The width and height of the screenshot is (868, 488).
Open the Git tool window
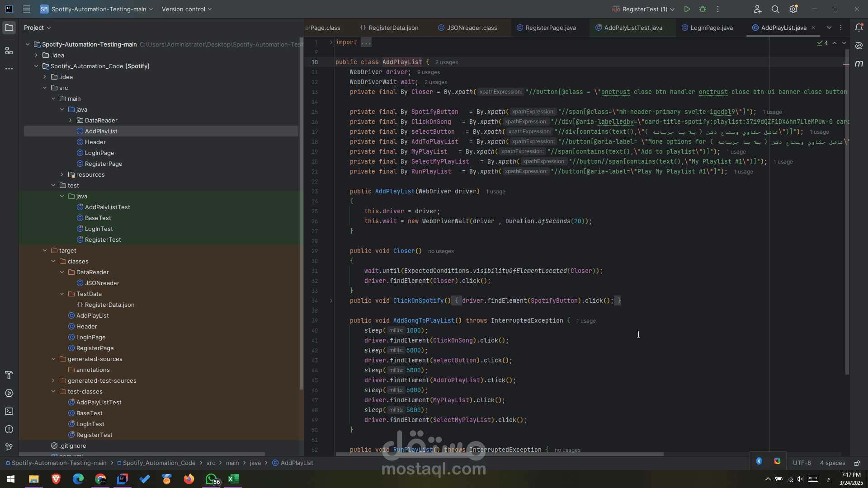(9, 447)
